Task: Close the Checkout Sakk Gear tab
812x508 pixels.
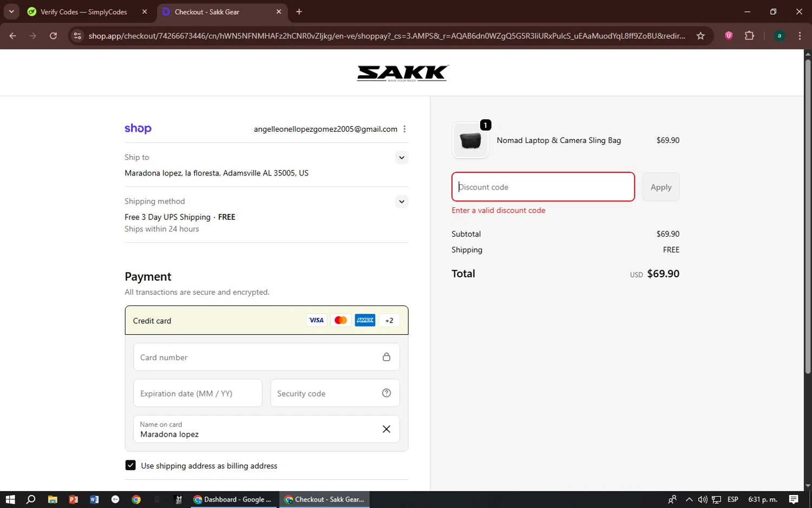Action: click(x=279, y=12)
